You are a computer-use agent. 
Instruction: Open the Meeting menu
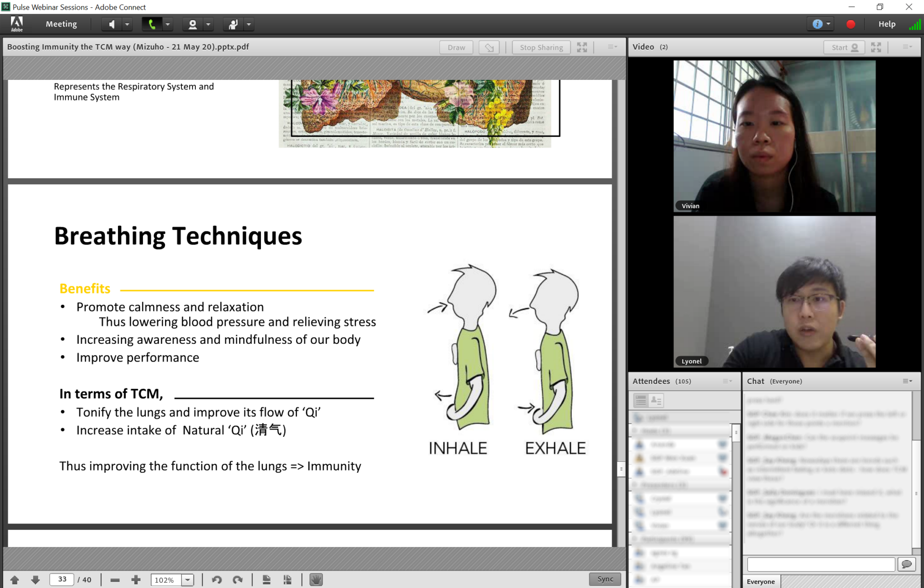click(61, 24)
